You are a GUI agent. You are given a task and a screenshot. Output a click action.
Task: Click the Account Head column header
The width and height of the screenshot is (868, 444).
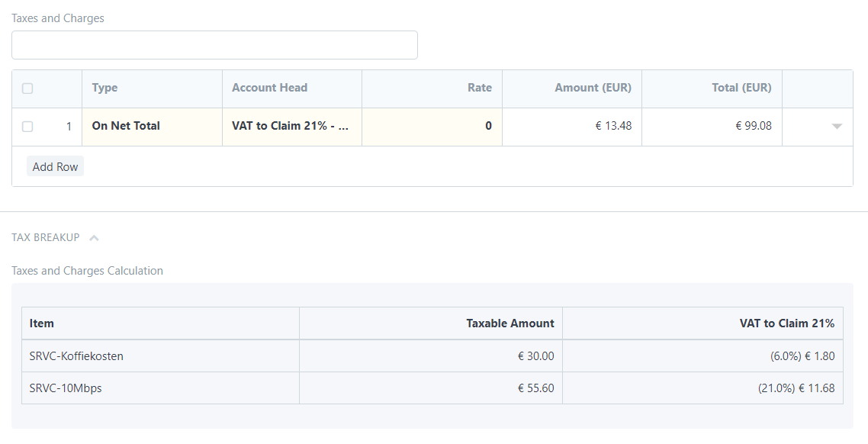tap(270, 88)
